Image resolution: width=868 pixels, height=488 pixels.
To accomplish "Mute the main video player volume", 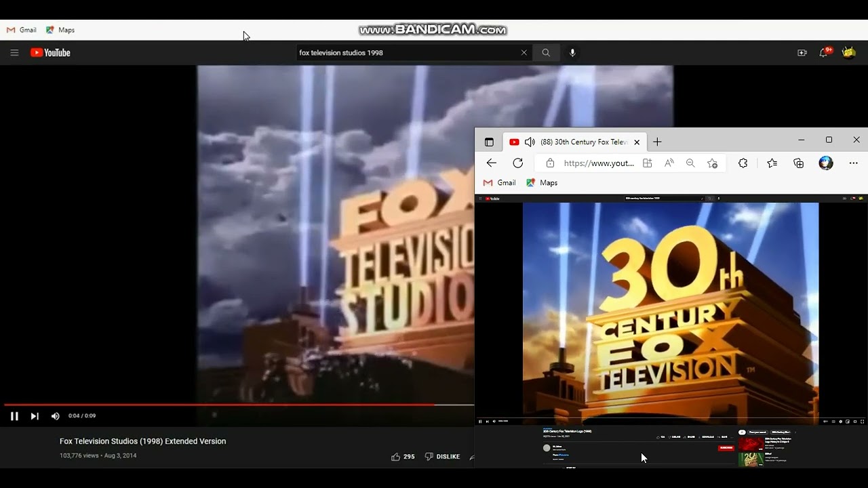I will (56, 416).
